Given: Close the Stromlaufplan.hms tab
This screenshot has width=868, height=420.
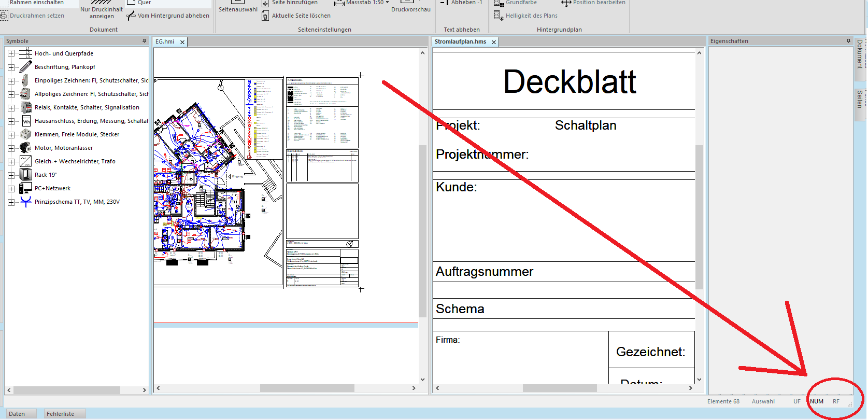Looking at the screenshot, I should point(494,42).
